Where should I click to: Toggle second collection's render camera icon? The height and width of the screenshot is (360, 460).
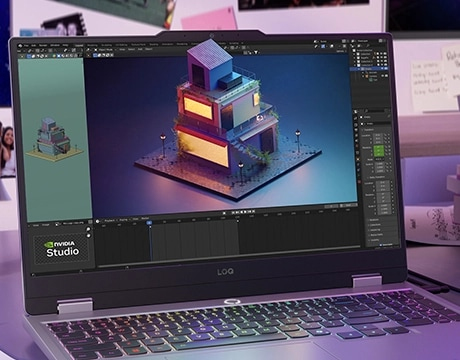(x=385, y=58)
